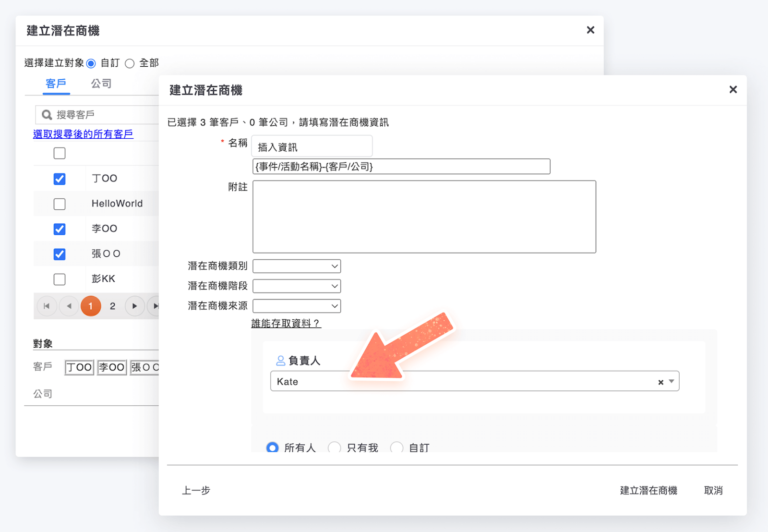The width and height of the screenshot is (768, 532).
Task: Open page 2 of the customer list
Action: pos(112,306)
